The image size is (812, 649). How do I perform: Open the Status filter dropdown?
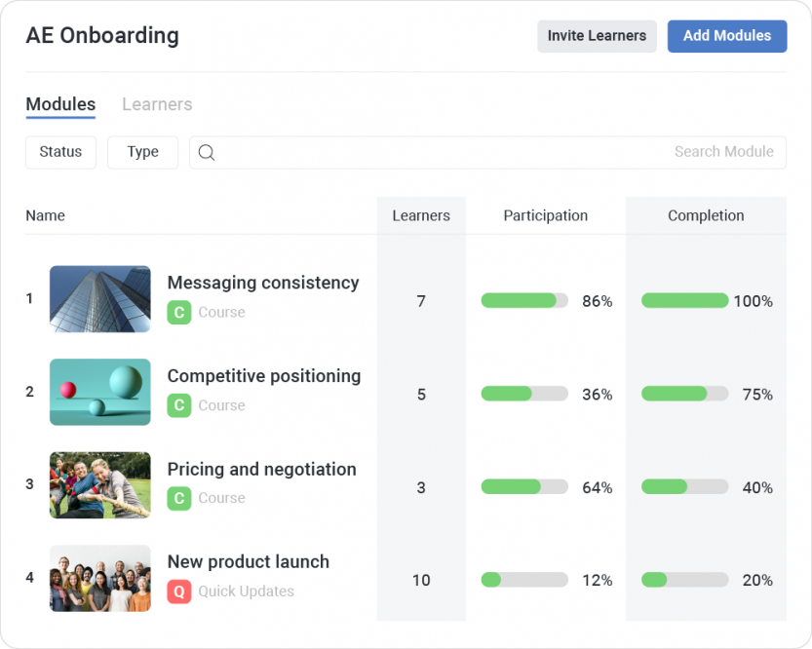click(x=60, y=152)
